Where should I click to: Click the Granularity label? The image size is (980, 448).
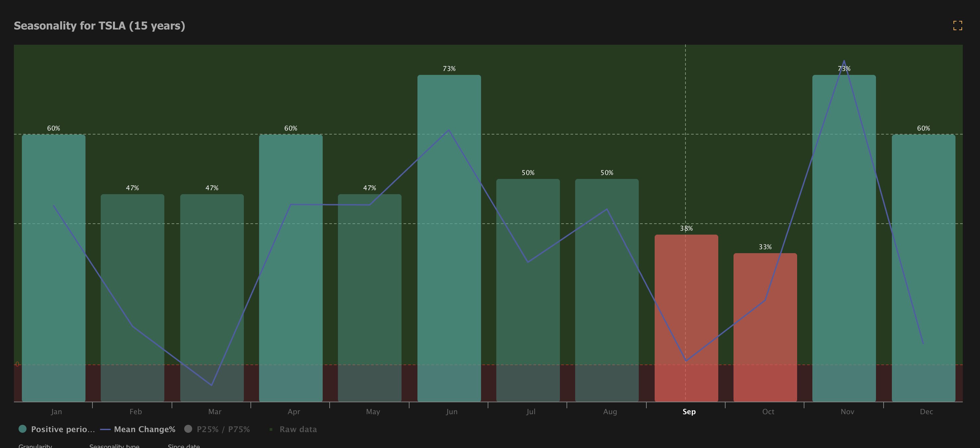click(35, 445)
